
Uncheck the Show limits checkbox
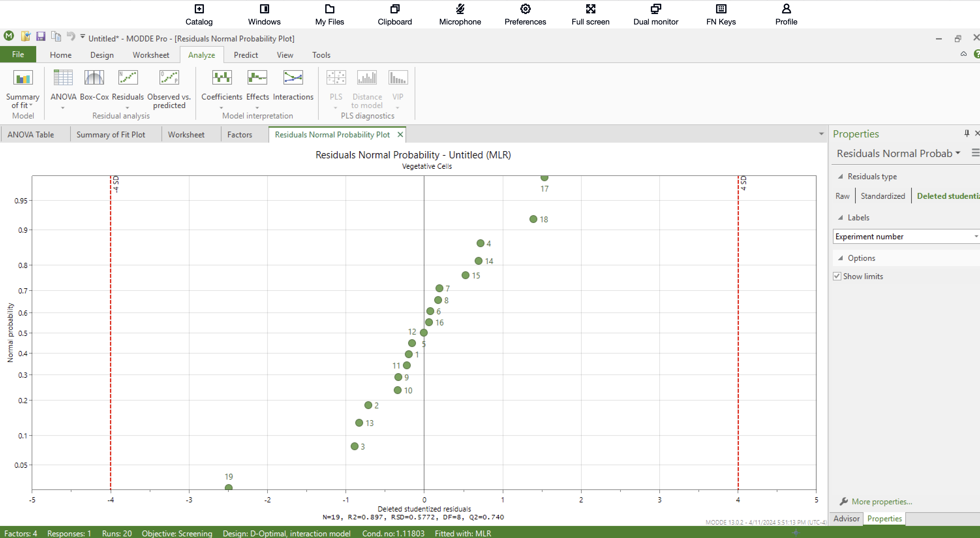(837, 277)
